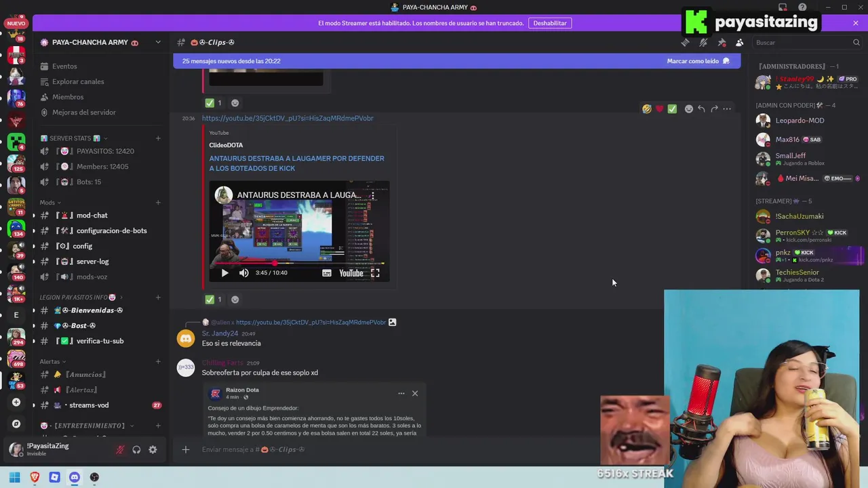
Task: Open the youtu.be link at 20:36
Action: point(288,118)
